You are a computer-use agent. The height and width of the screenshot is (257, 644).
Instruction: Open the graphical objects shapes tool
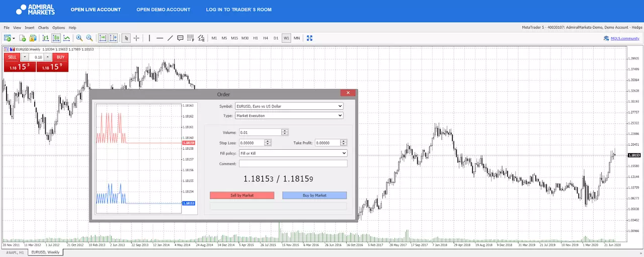pos(201,38)
